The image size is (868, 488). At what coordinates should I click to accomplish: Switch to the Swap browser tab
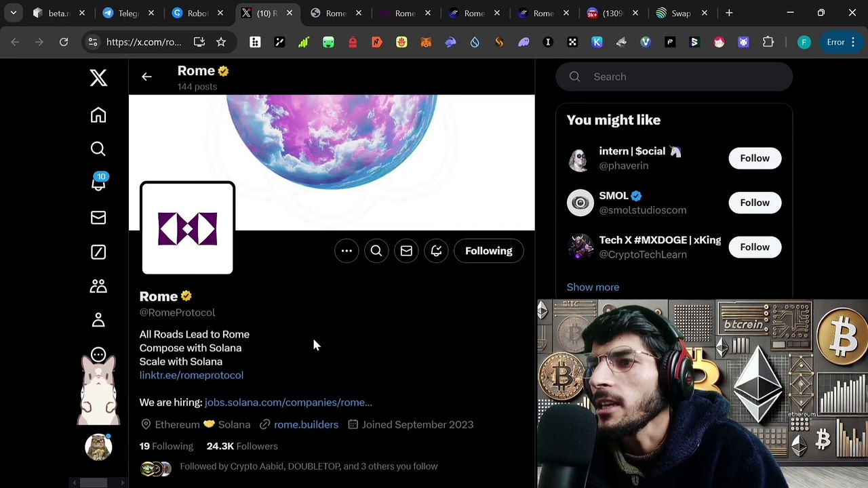681,13
